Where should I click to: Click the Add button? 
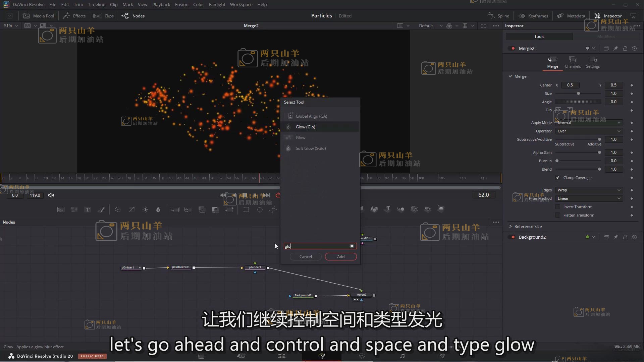(340, 256)
